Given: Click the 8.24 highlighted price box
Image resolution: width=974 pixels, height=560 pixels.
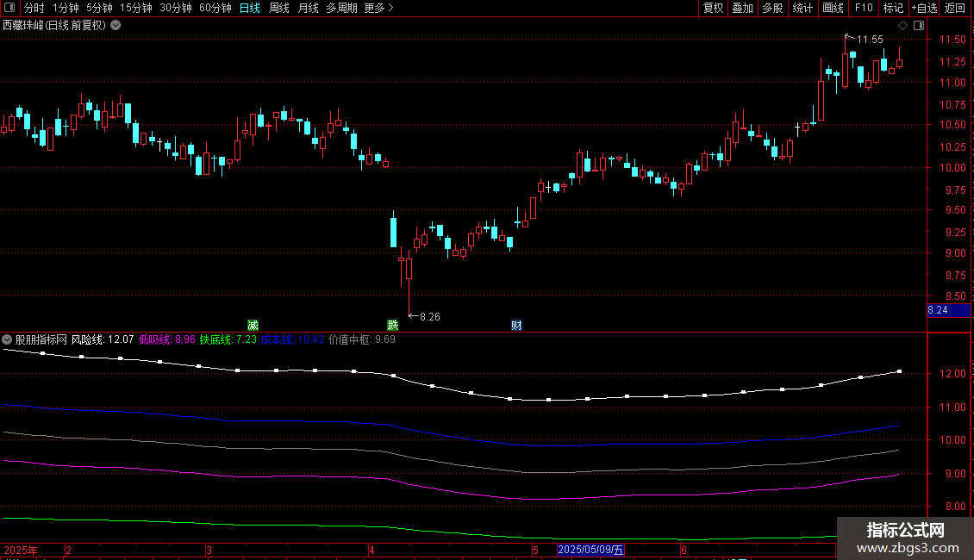Looking at the screenshot, I should 948,310.
